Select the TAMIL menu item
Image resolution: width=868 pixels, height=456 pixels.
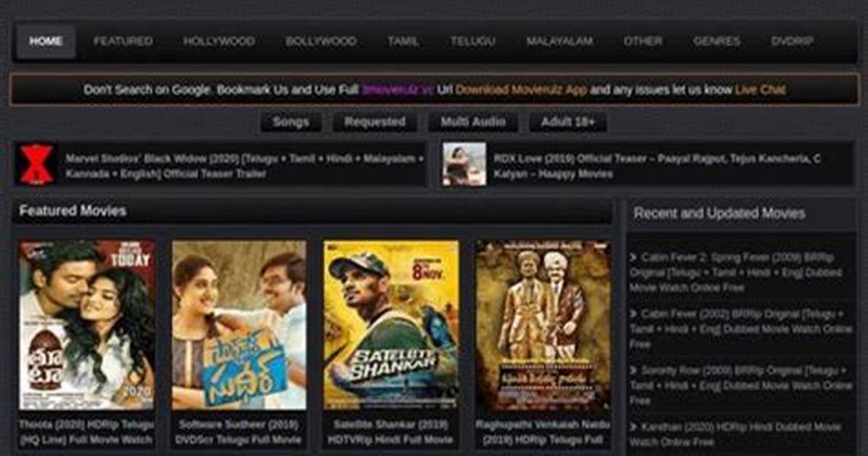pos(403,41)
